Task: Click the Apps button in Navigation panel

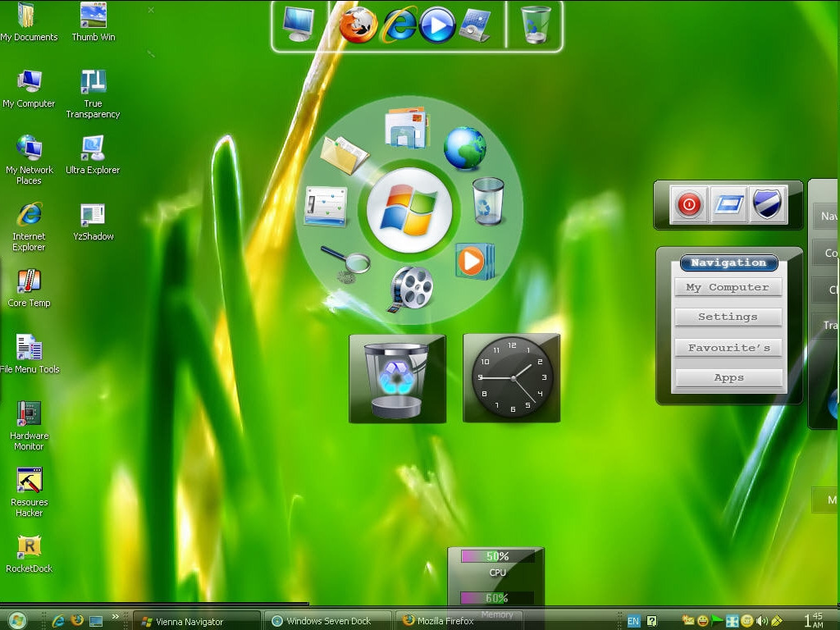Action: 728,378
